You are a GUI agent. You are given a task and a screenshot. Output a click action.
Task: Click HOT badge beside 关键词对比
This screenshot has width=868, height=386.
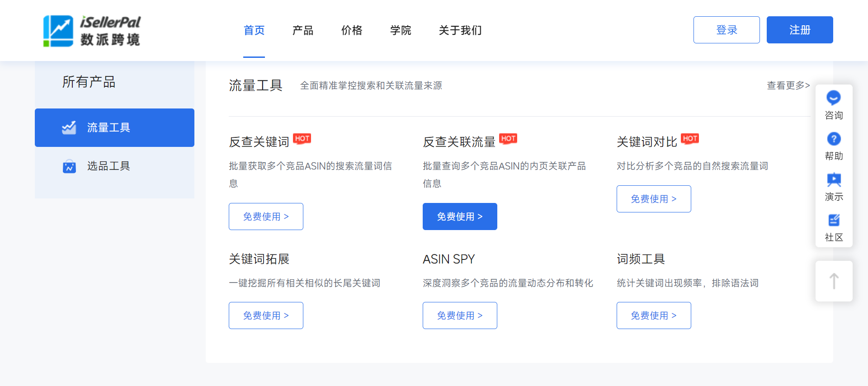point(690,138)
